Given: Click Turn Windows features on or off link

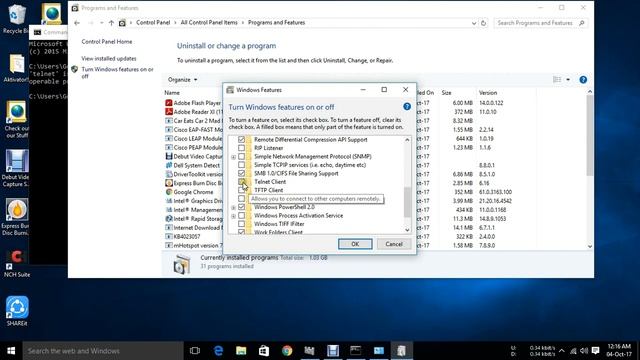Looking at the screenshot, I should point(118,73).
